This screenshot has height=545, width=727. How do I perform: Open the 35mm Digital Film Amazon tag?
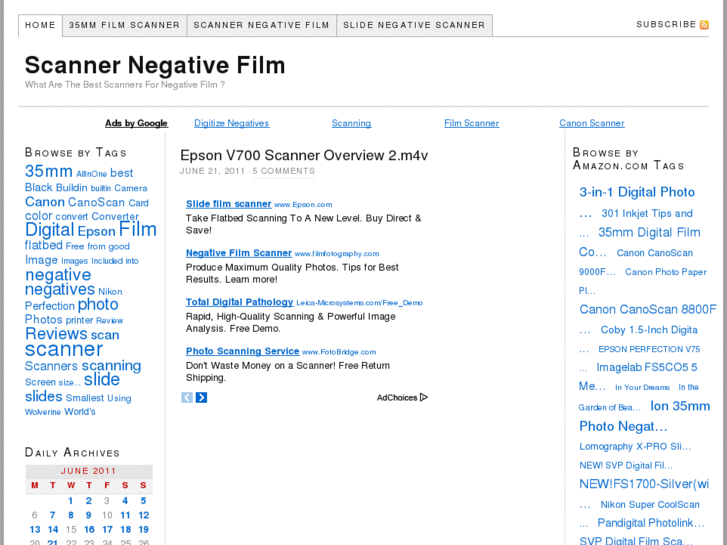coord(649,232)
